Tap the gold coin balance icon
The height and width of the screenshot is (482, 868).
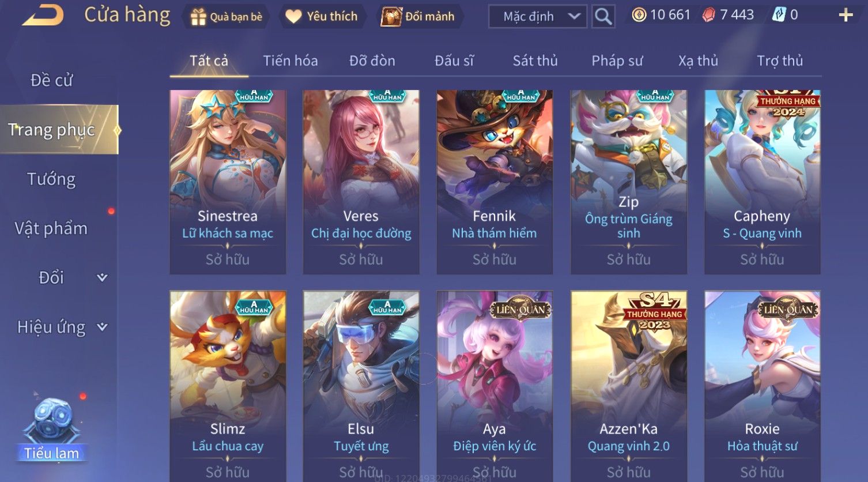(639, 15)
